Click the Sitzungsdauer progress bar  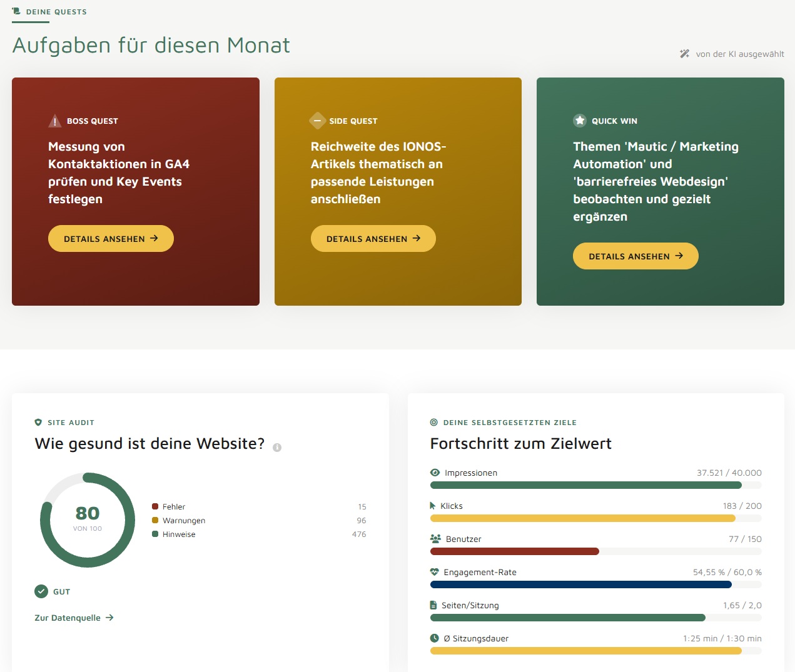[596, 651]
